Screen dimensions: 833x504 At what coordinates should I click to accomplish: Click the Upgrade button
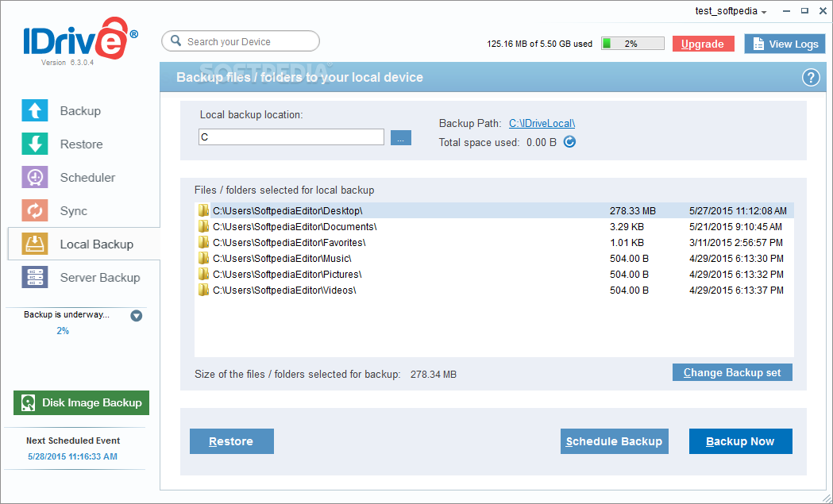[x=703, y=44]
